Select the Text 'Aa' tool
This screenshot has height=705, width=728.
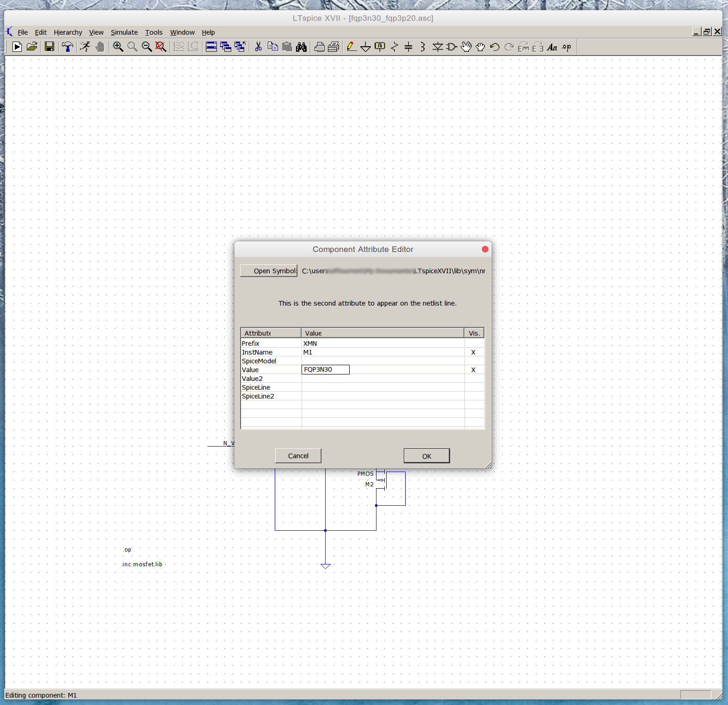coord(552,47)
